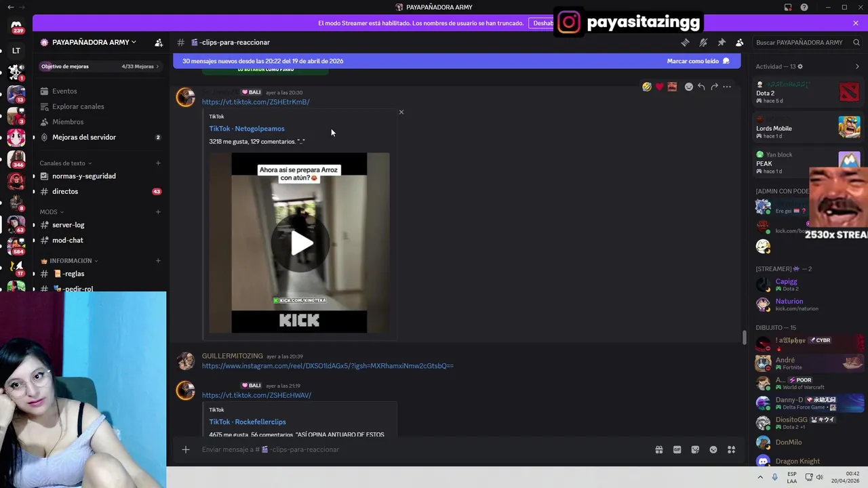The image size is (868, 488).
Task: Toggle the member list icon
Action: click(740, 42)
